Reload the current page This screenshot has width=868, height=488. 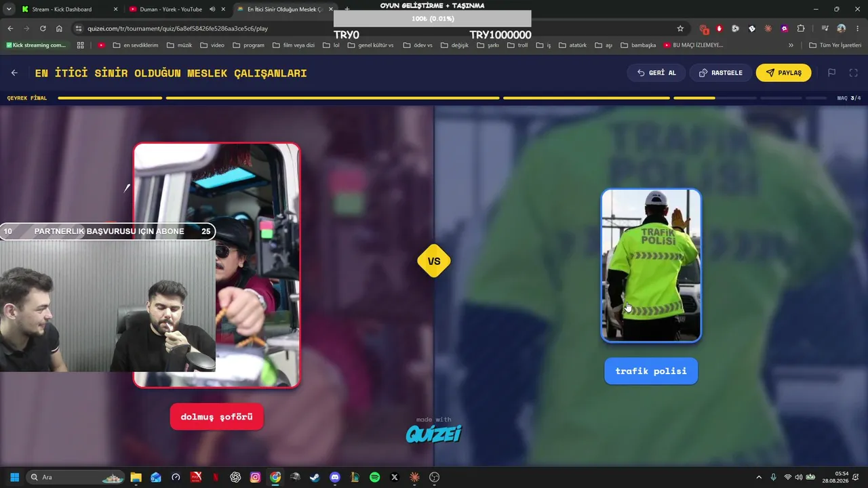tap(43, 28)
